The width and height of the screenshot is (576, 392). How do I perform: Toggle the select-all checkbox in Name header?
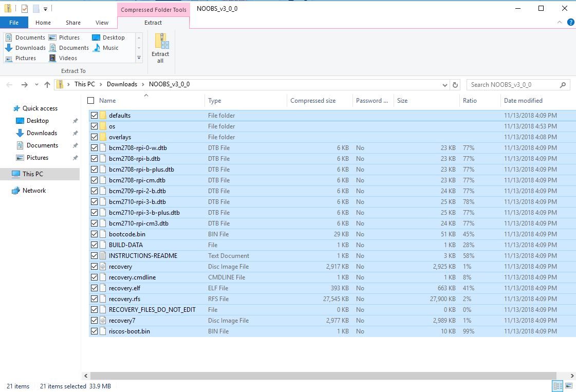click(x=91, y=100)
